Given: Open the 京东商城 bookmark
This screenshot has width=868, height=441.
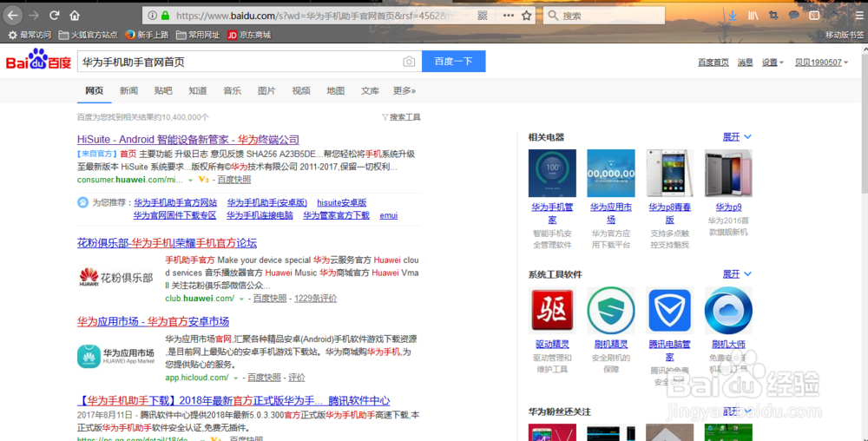Looking at the screenshot, I should (x=249, y=35).
